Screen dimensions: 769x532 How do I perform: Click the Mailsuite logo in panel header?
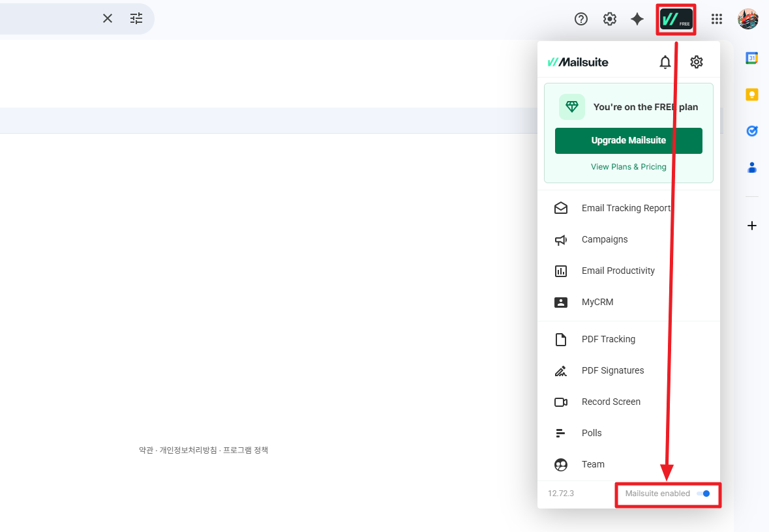pos(578,63)
